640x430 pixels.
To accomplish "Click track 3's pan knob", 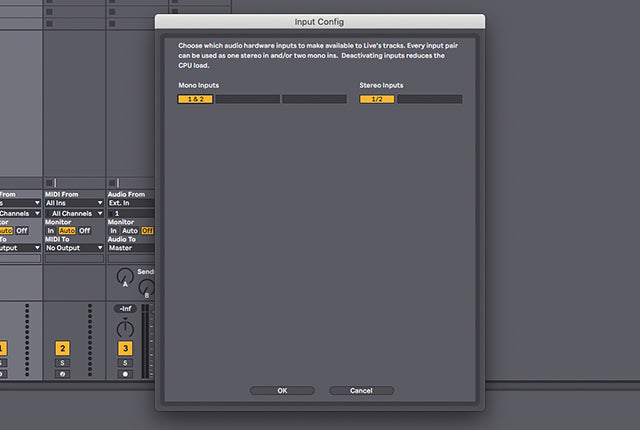I will [x=125, y=328].
